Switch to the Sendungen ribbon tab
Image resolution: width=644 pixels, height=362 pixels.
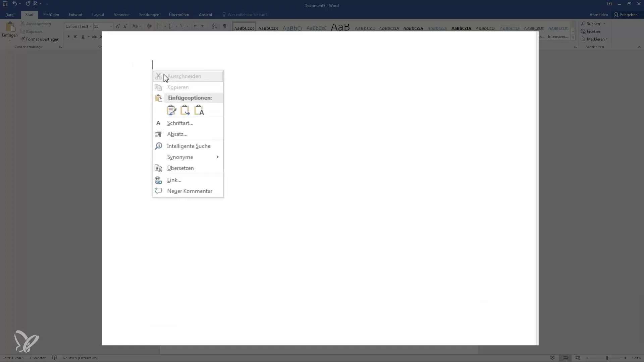(x=149, y=15)
